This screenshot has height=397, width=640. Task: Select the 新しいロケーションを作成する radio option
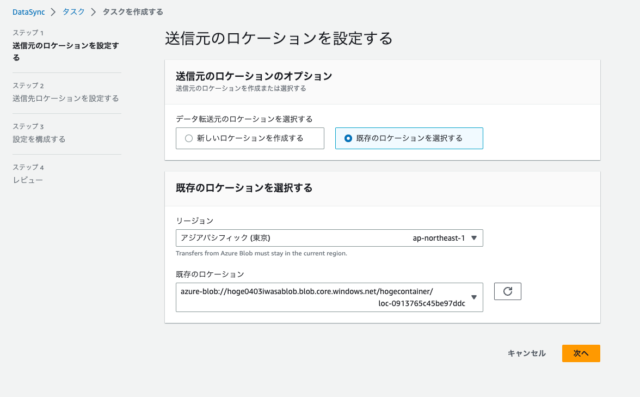[250, 138]
